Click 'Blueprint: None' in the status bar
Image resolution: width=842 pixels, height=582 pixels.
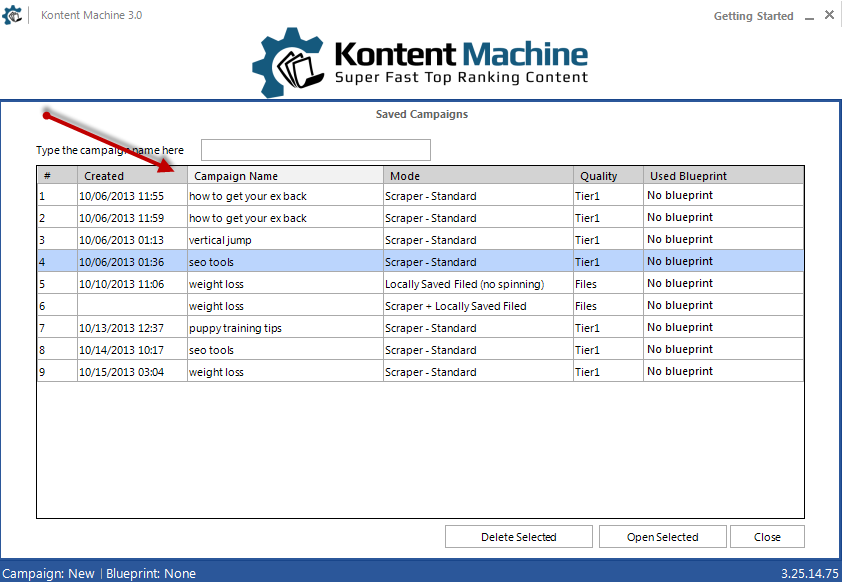(151, 573)
